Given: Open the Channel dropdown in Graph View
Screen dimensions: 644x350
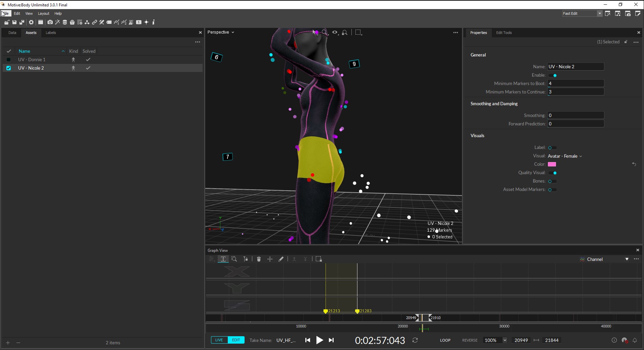Looking at the screenshot, I should tap(604, 259).
